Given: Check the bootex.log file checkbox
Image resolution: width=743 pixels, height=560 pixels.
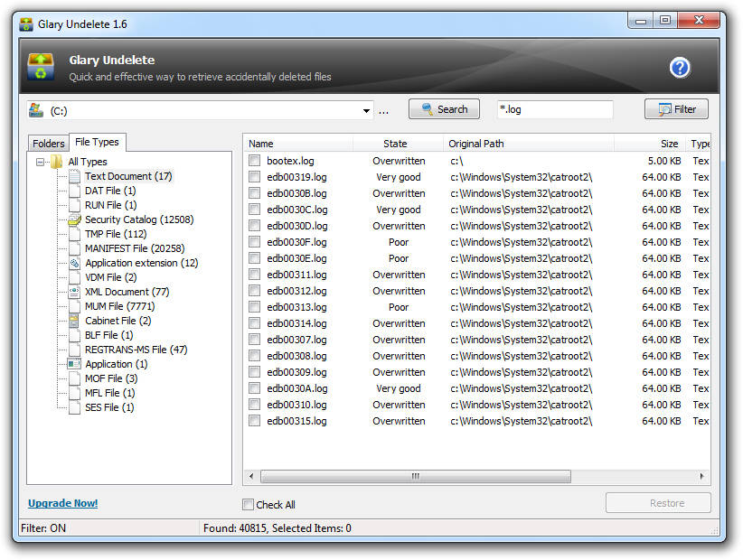Looking at the screenshot, I should click(x=254, y=161).
